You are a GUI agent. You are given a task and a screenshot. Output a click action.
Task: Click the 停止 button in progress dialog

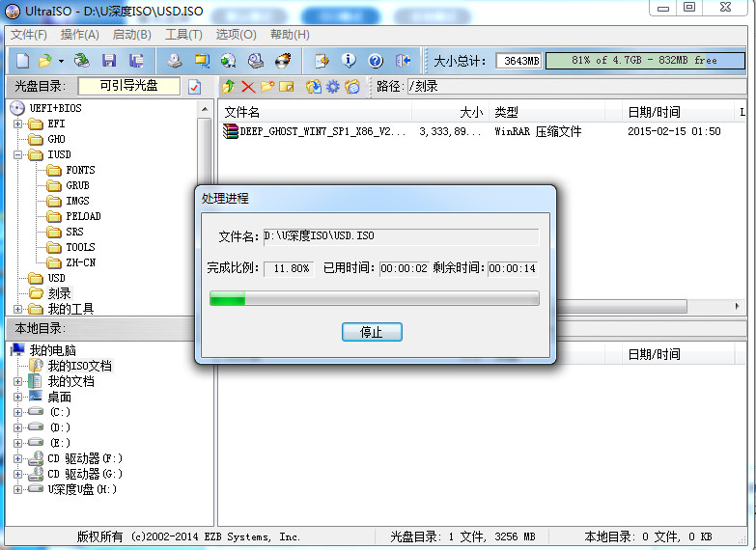pos(372,332)
